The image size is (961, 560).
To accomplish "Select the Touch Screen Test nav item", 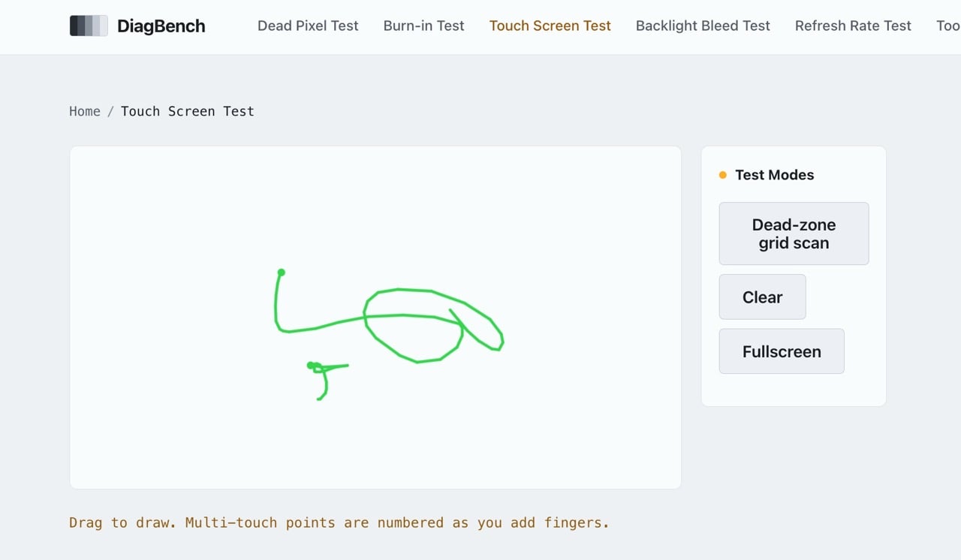I will pyautogui.click(x=550, y=26).
